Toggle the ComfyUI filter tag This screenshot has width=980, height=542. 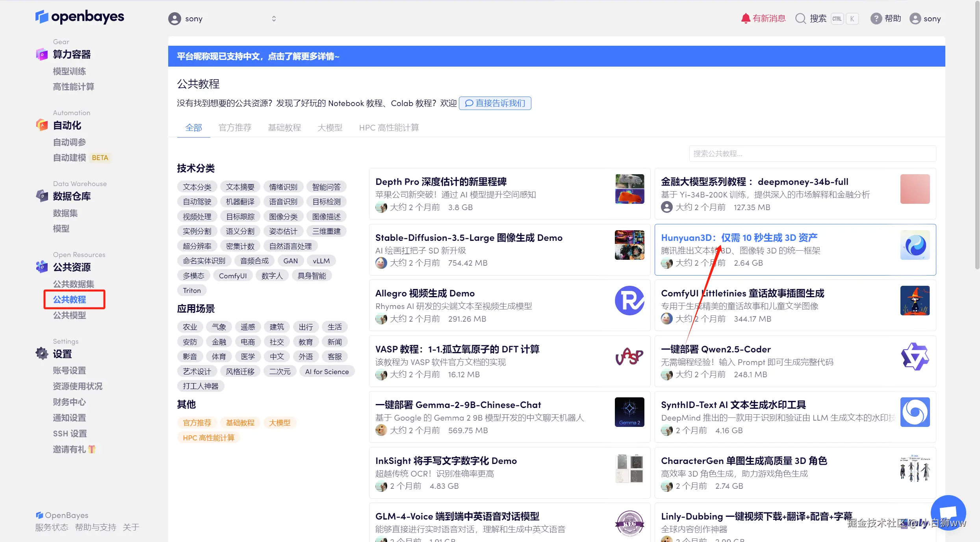point(232,276)
